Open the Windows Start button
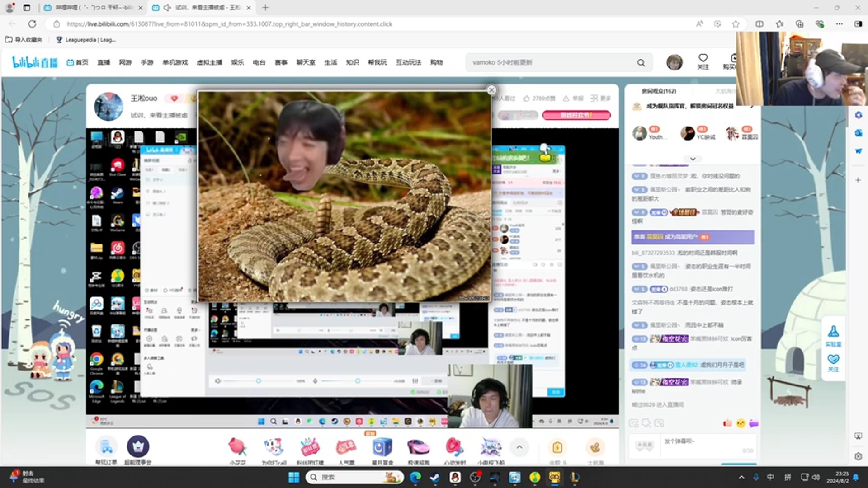Image resolution: width=868 pixels, height=488 pixels. [294, 477]
